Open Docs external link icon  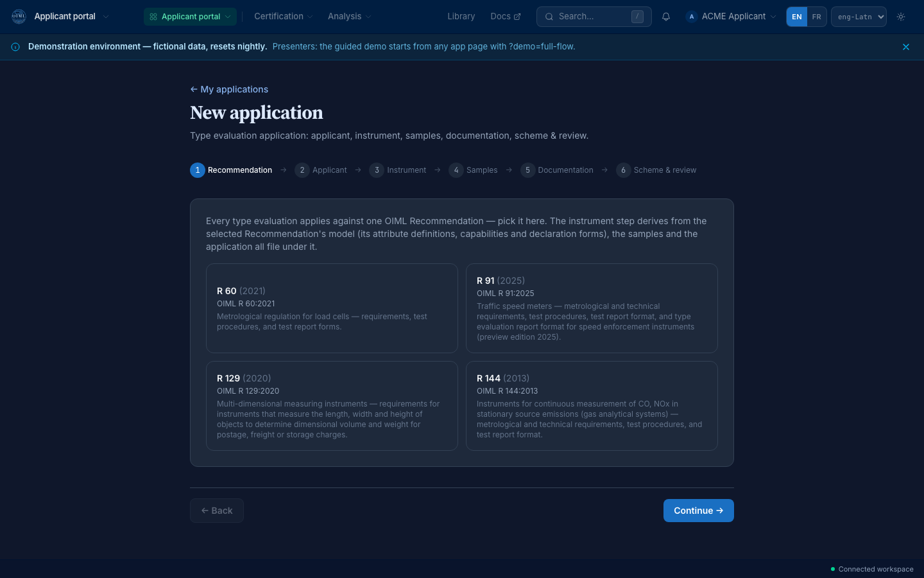[x=517, y=17]
